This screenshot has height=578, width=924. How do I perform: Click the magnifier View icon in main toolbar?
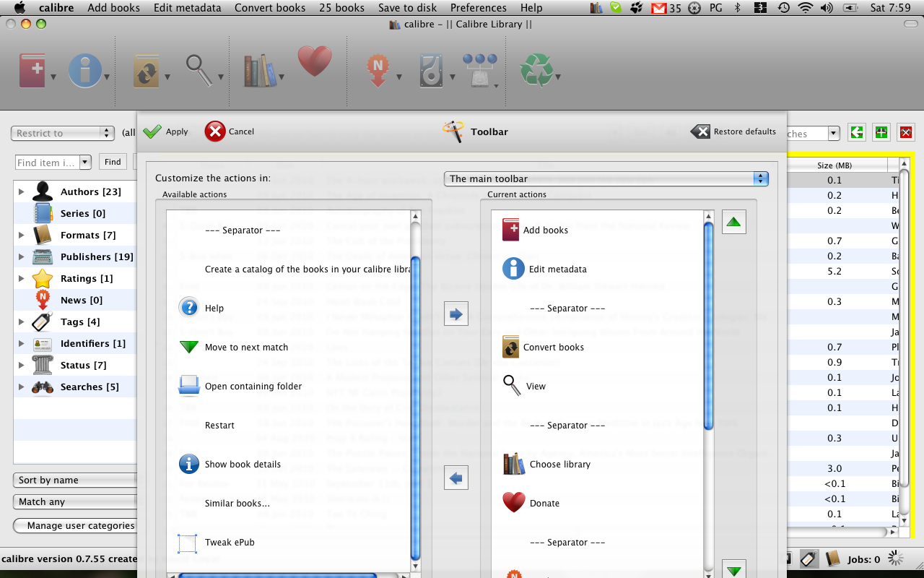[x=199, y=70]
